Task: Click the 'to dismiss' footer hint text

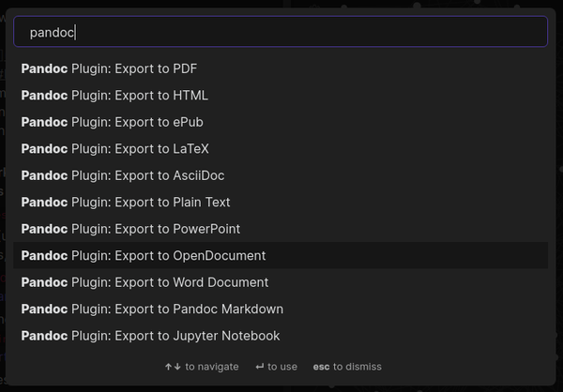Action: pos(358,367)
